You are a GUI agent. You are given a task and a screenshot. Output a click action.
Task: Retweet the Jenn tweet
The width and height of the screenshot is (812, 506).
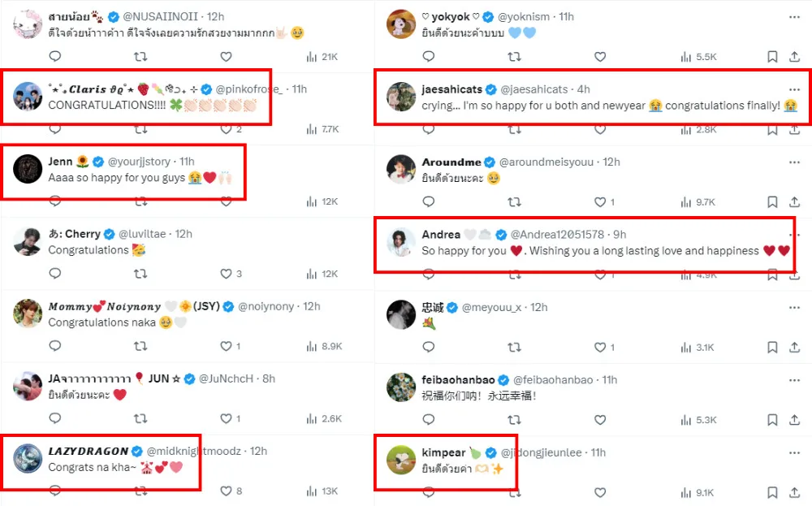point(140,201)
